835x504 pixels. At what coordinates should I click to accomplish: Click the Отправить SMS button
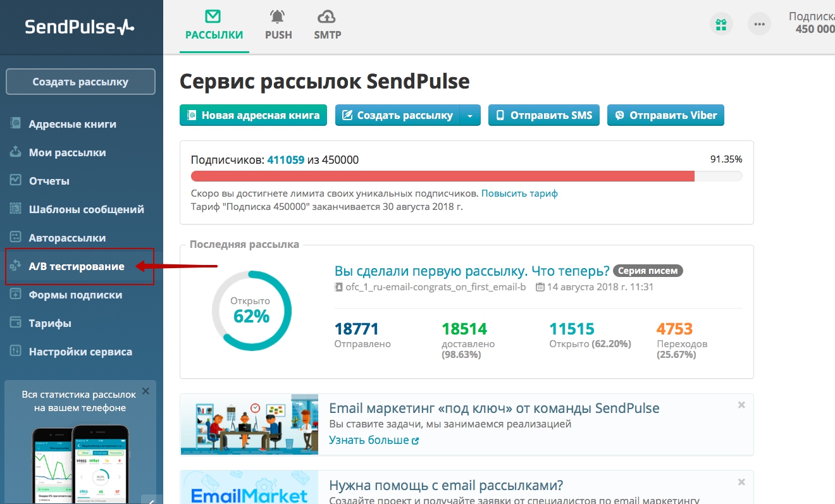coord(543,115)
